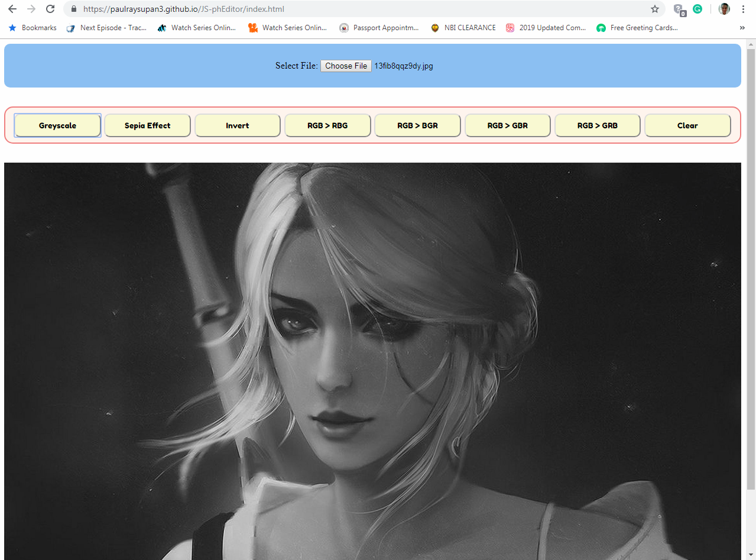Open 2019 Updated Com... bookmark
756x560 pixels.
546,28
